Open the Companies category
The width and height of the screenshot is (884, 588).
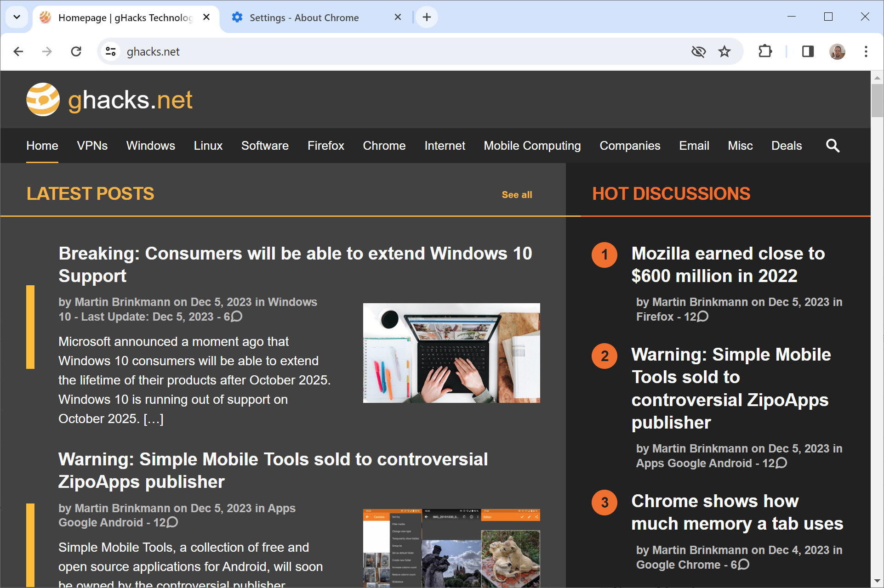630,146
